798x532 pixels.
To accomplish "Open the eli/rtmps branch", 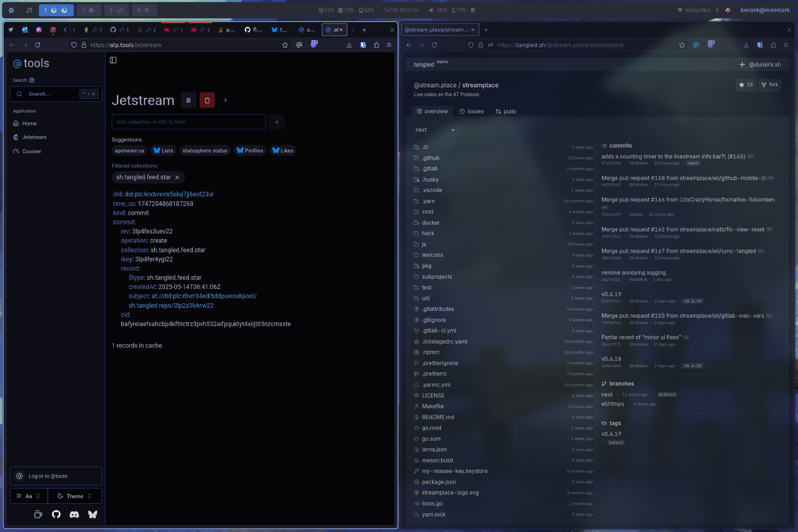I will click(613, 404).
